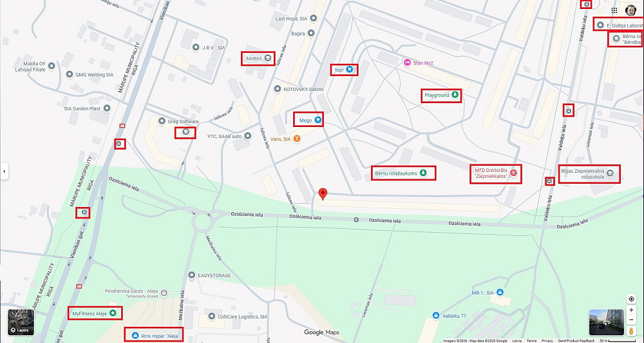Screen dimensions: 644x343
Task: Zoom out with the minus button
Action: 631,320
